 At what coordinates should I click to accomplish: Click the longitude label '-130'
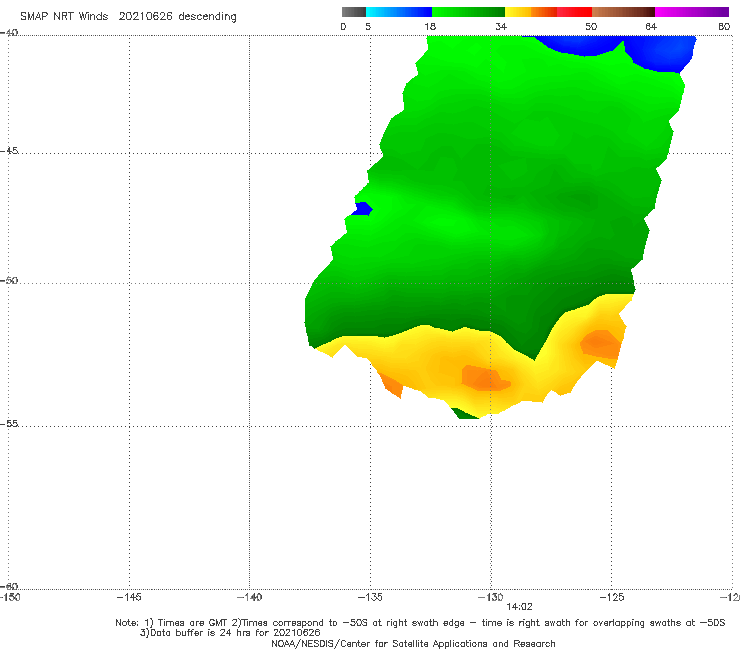tap(490, 597)
